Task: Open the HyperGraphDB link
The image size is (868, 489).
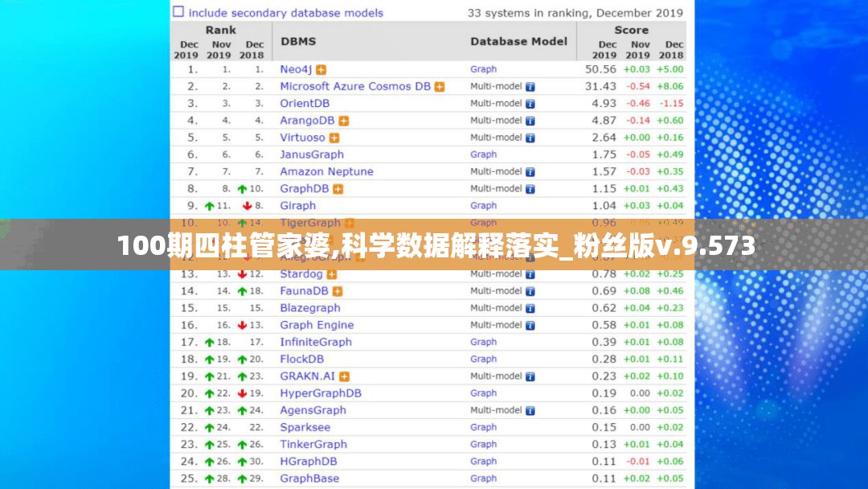Action: [321, 393]
